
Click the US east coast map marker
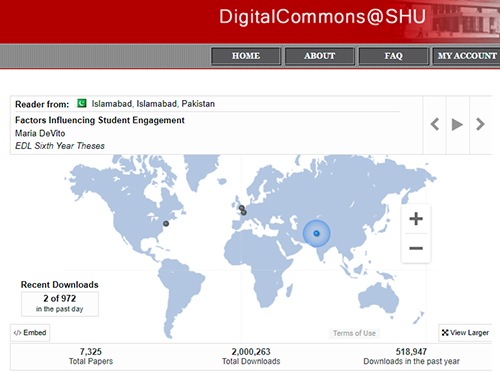[166, 223]
